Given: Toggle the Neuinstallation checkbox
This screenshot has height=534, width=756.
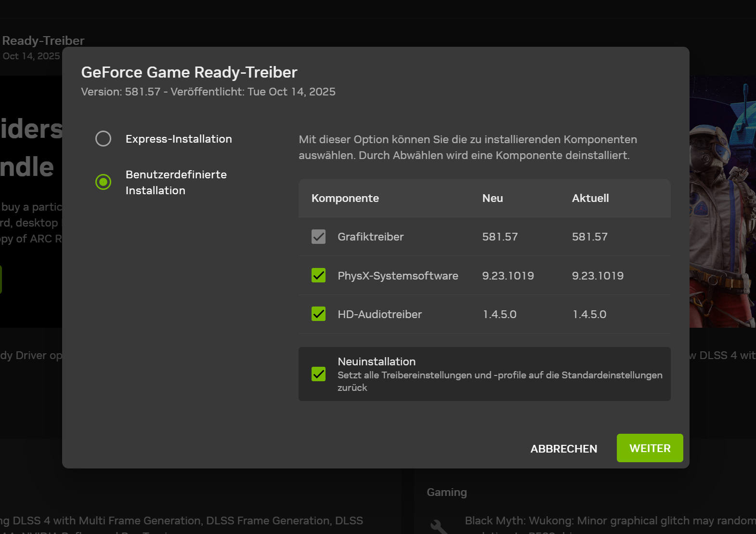Looking at the screenshot, I should click(318, 374).
